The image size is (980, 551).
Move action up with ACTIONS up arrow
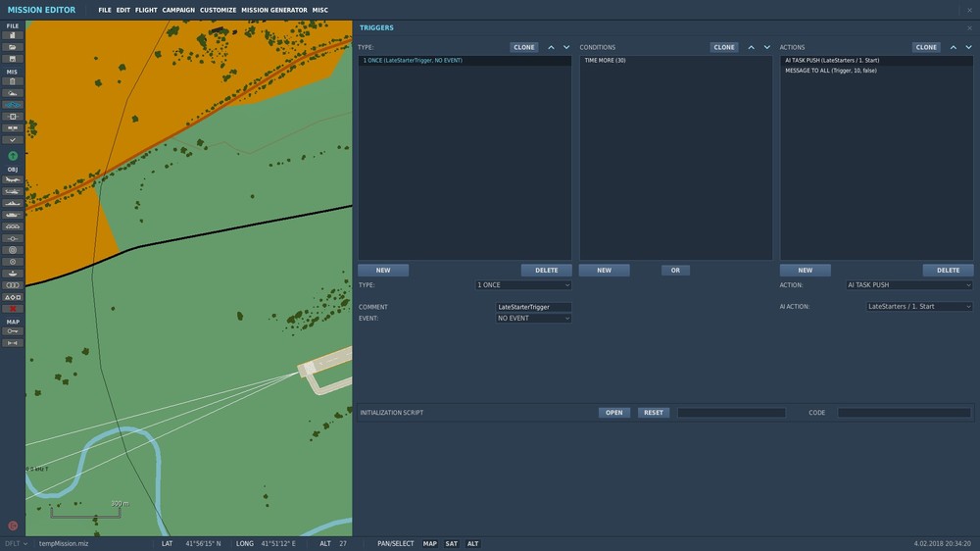tap(954, 47)
